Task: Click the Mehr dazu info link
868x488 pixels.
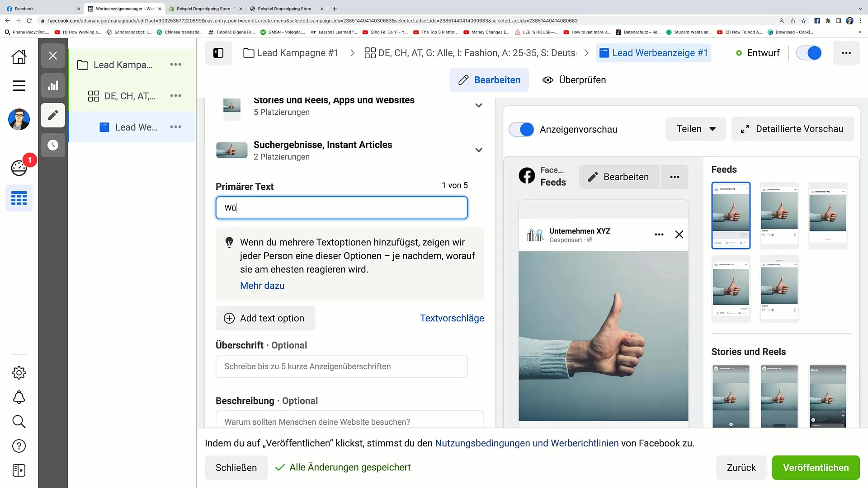Action: (262, 286)
